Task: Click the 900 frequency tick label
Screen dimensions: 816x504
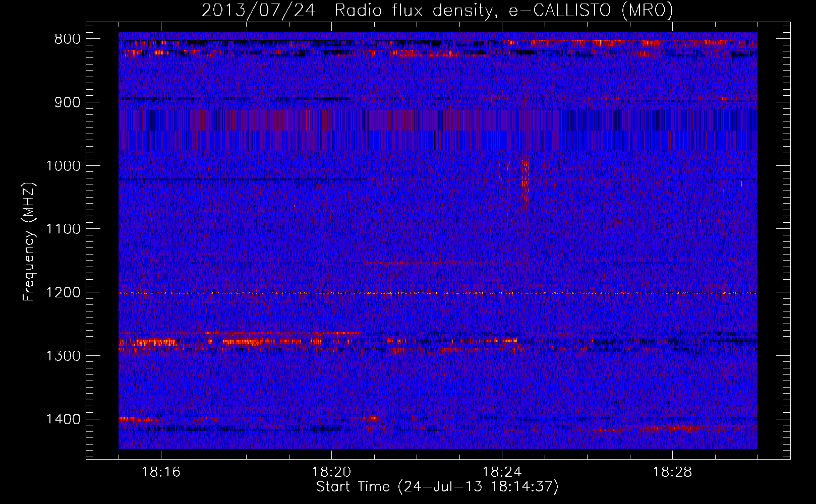Action: tap(67, 103)
